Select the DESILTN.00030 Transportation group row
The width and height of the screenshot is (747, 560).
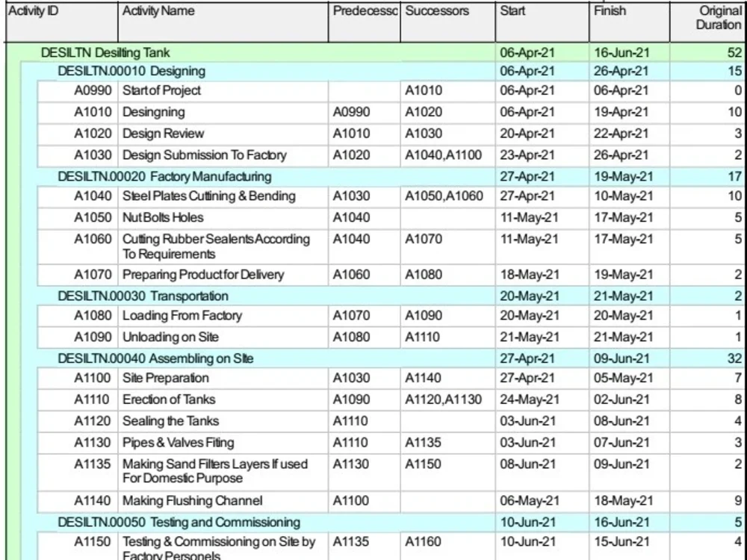142,296
